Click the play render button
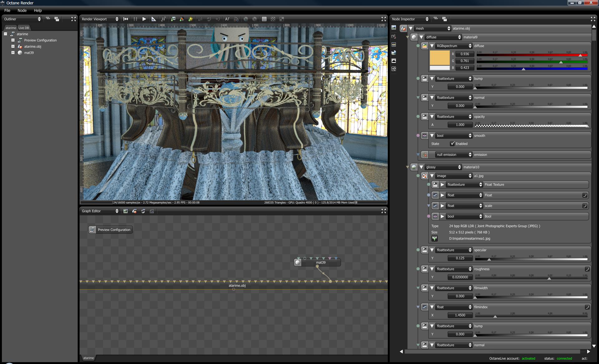599x364 pixels. pyautogui.click(x=144, y=19)
